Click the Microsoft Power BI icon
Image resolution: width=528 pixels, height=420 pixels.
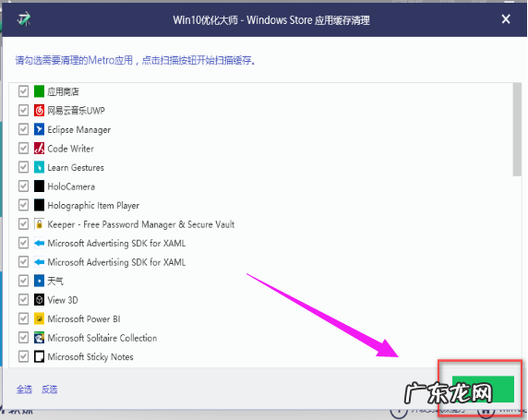[39, 318]
